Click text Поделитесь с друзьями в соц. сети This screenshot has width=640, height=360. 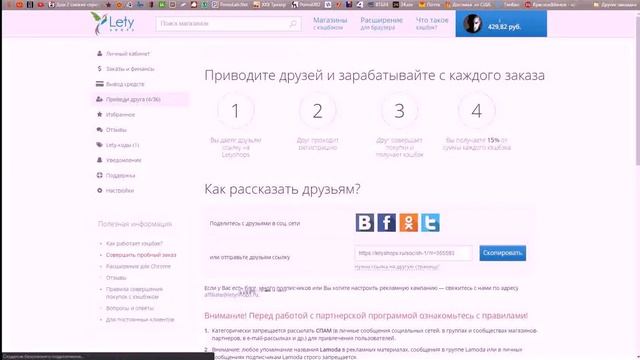pos(255,223)
